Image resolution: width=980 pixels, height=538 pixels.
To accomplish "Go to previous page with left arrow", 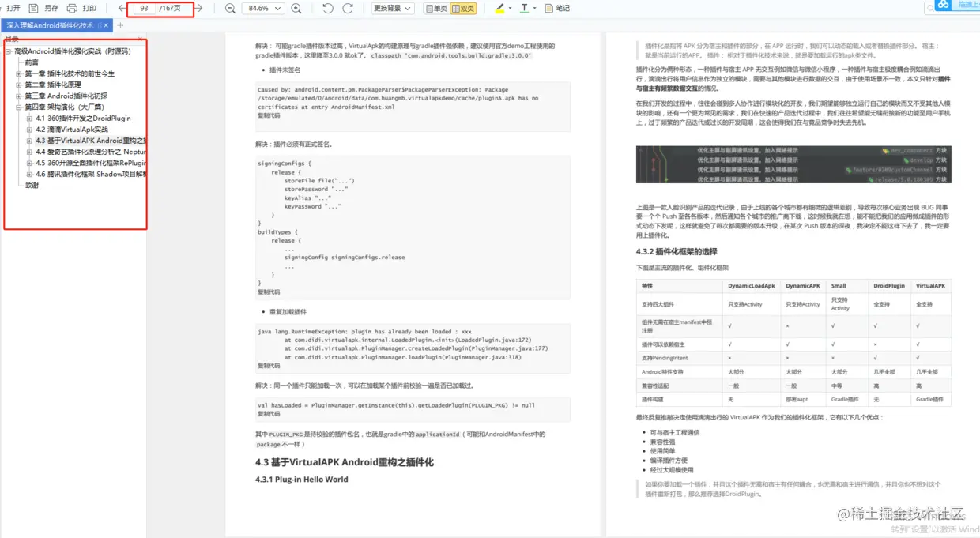I will click(x=122, y=9).
